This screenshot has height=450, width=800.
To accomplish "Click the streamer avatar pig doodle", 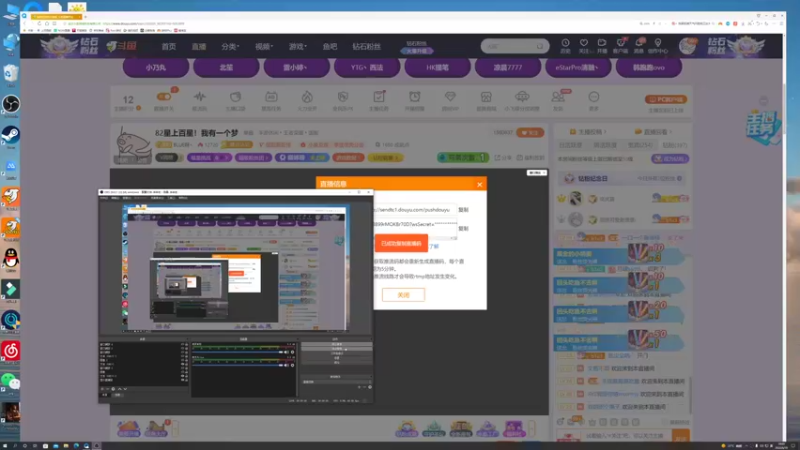I will pyautogui.click(x=133, y=144).
